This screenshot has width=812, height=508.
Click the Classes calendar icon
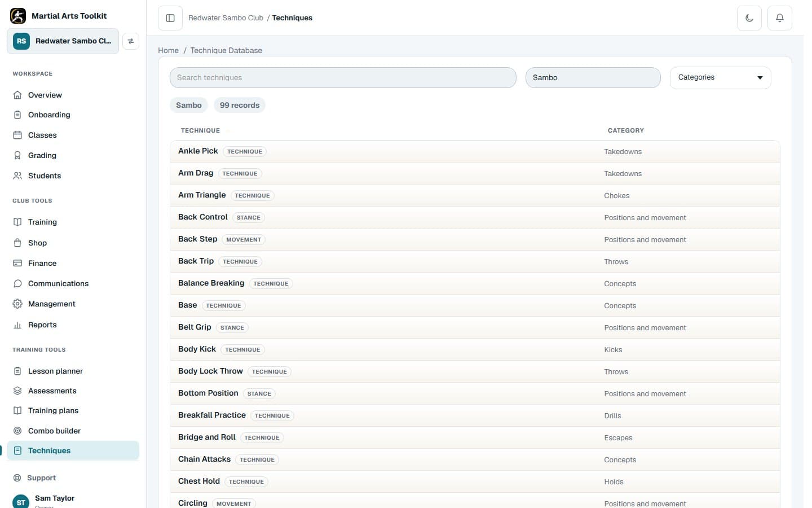coord(17,135)
